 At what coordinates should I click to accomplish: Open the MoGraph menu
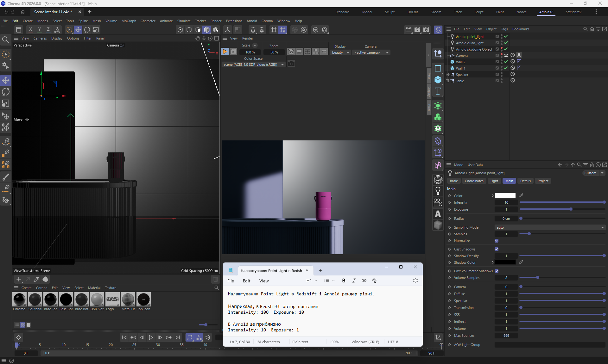[129, 21]
